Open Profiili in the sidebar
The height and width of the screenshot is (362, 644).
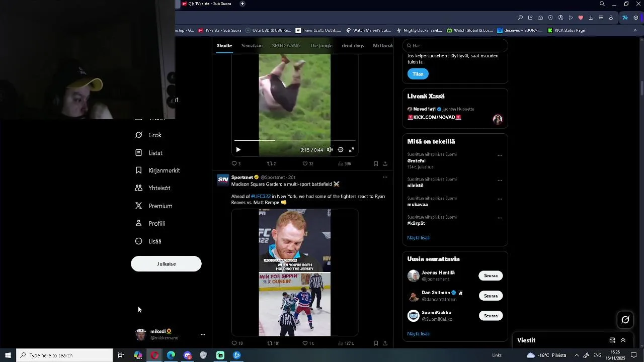click(150, 224)
